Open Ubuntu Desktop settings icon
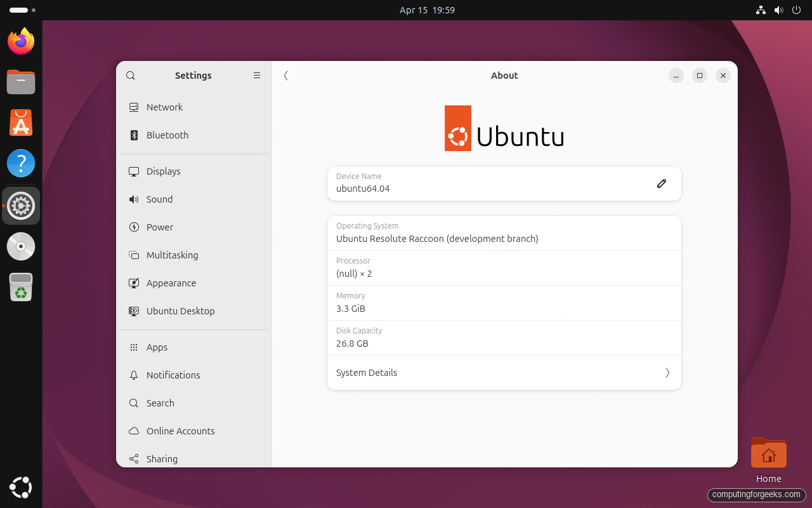812x508 pixels. point(134,311)
